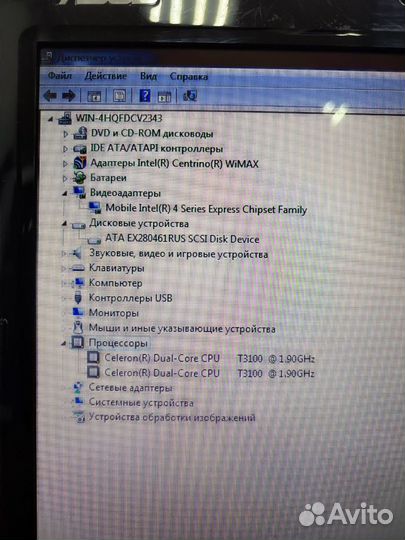Select the second Celeron(R) Dual-Core CPU T3100 entry
405x540 pixels.
pyautogui.click(x=209, y=373)
